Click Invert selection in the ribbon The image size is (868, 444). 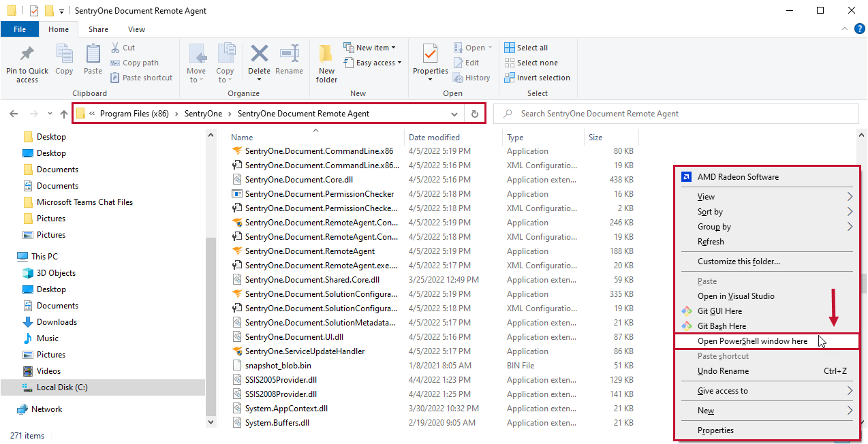(x=537, y=78)
